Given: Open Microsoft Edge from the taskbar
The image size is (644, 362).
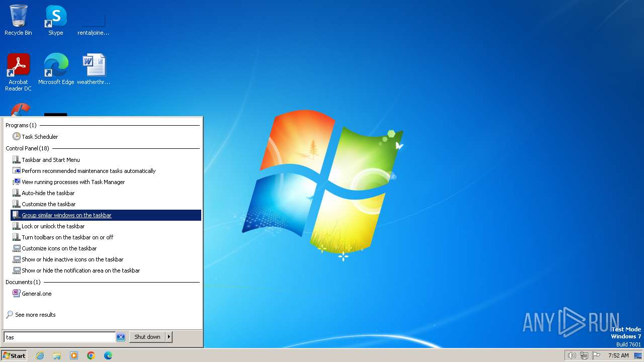Looking at the screenshot, I should (108, 355).
